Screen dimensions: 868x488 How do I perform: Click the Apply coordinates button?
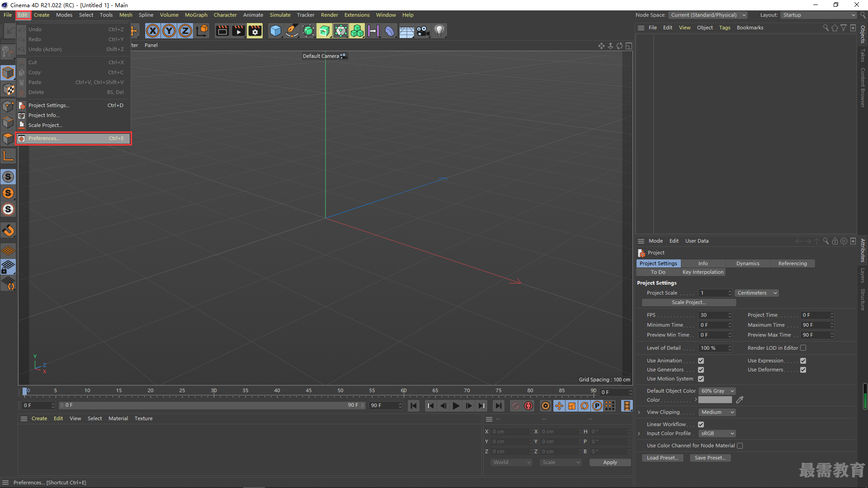[x=610, y=462]
